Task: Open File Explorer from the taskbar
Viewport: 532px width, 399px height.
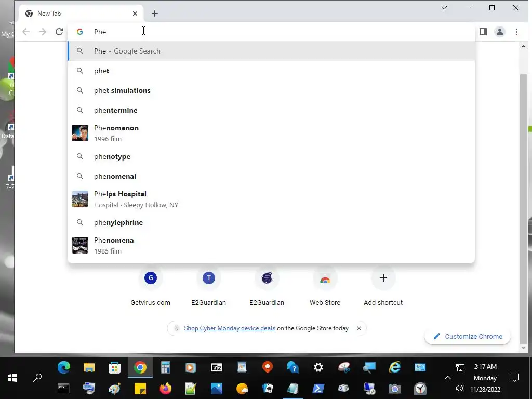Action: pyautogui.click(x=89, y=367)
